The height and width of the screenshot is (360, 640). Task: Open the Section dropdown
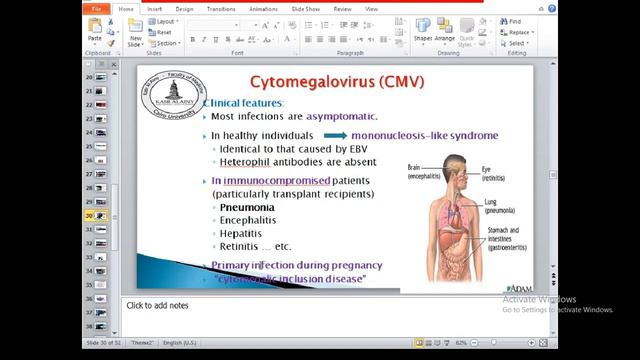(x=164, y=43)
